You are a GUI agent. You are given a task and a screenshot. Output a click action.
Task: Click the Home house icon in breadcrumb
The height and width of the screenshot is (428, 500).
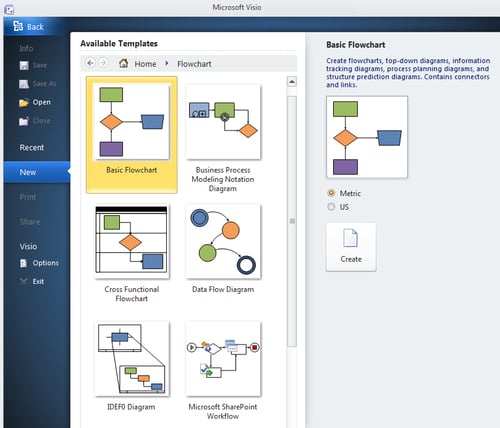(x=124, y=63)
